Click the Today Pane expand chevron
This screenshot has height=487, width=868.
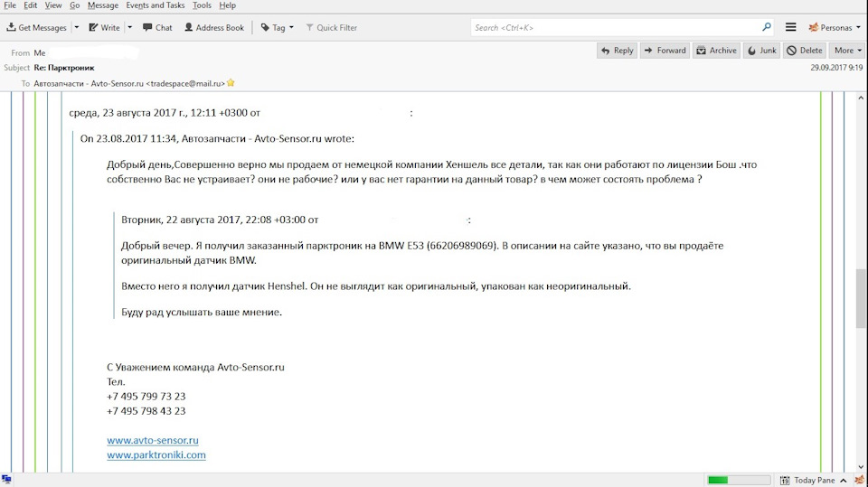pos(843,481)
